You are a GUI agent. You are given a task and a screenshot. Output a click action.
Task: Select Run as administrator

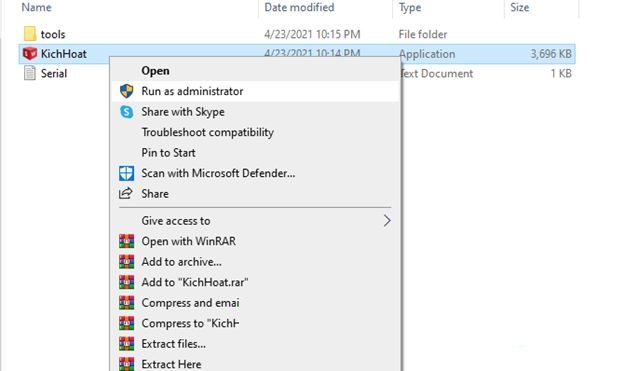pyautogui.click(x=255, y=91)
